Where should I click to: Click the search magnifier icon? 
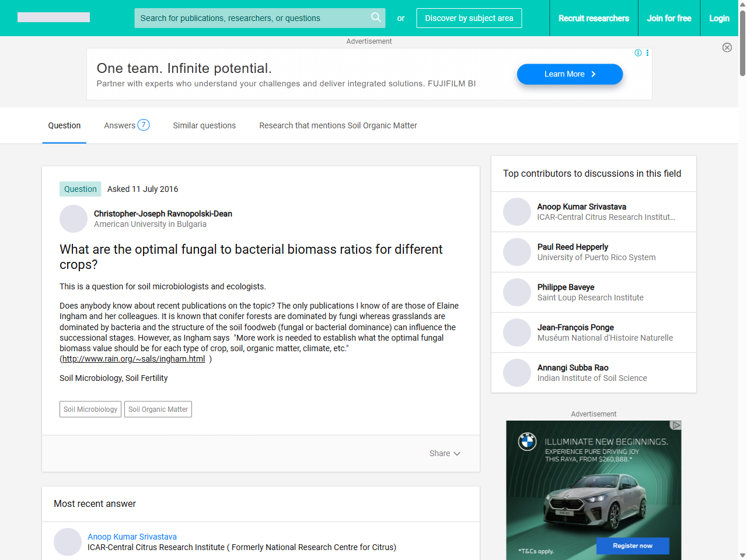376,18
